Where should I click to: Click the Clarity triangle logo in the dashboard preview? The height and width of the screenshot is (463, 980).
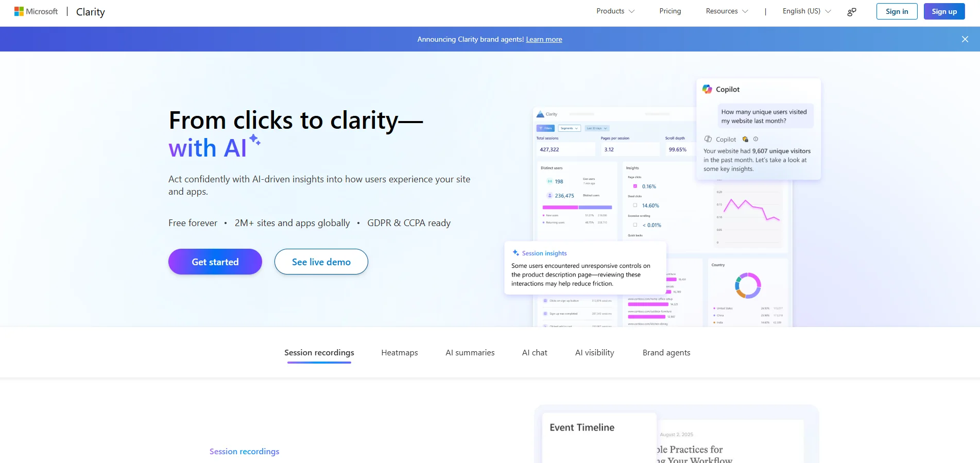tap(540, 114)
